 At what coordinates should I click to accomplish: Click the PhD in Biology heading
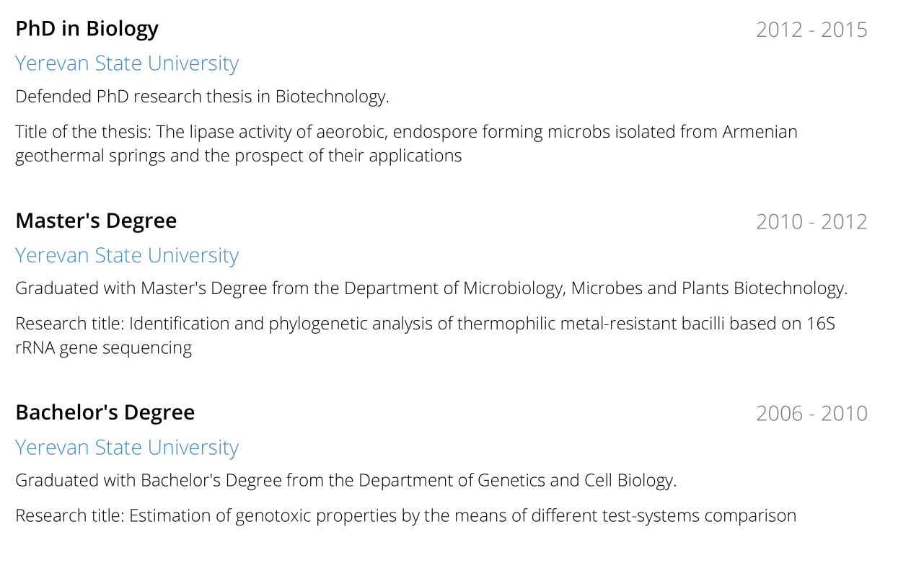point(87,29)
